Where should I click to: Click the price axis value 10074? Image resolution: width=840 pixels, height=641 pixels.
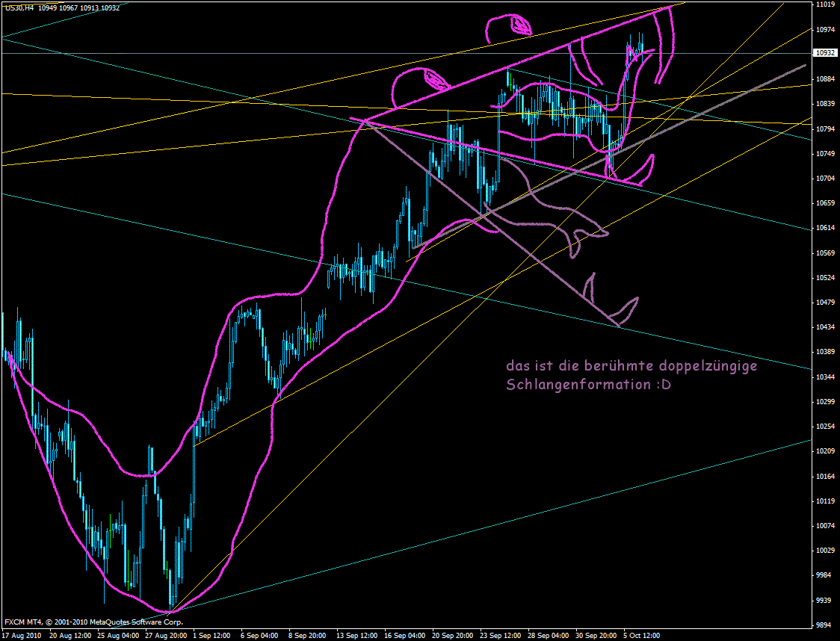point(826,526)
